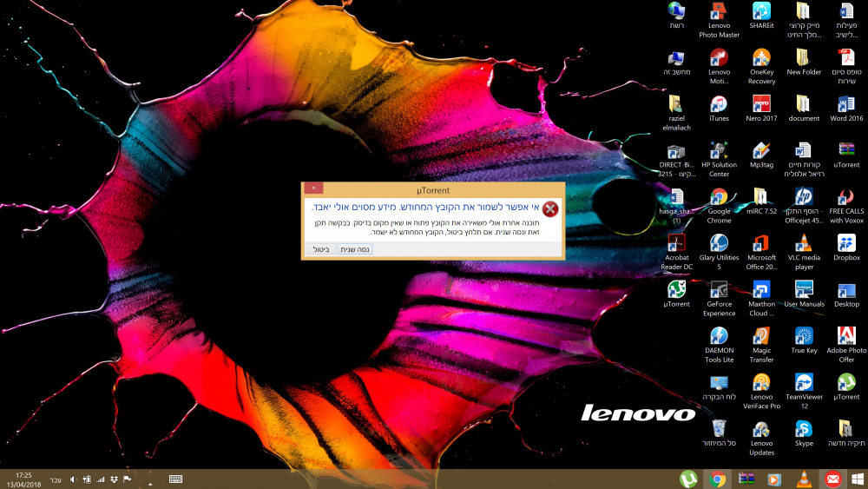
Task: Open the קורות חיים Word document
Action: pos(804,160)
